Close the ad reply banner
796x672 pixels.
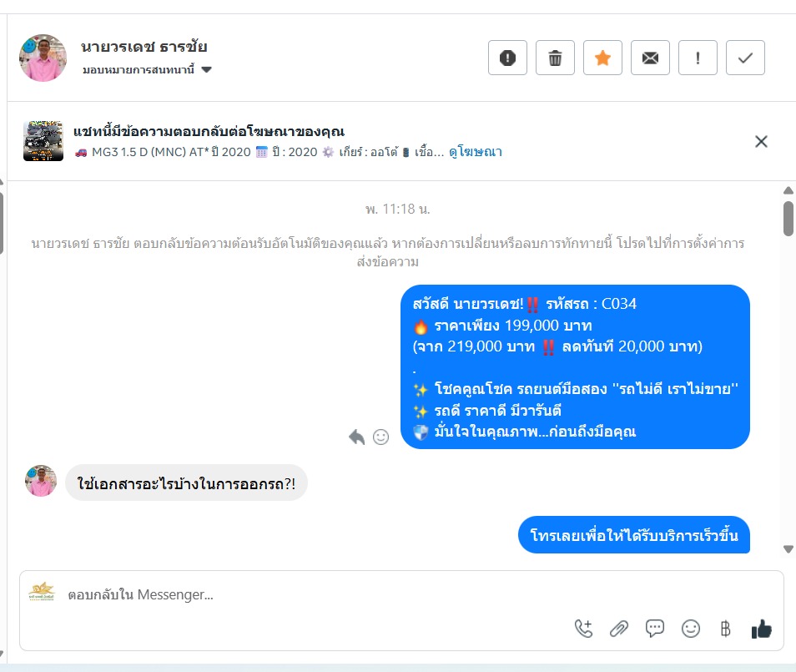tap(761, 142)
